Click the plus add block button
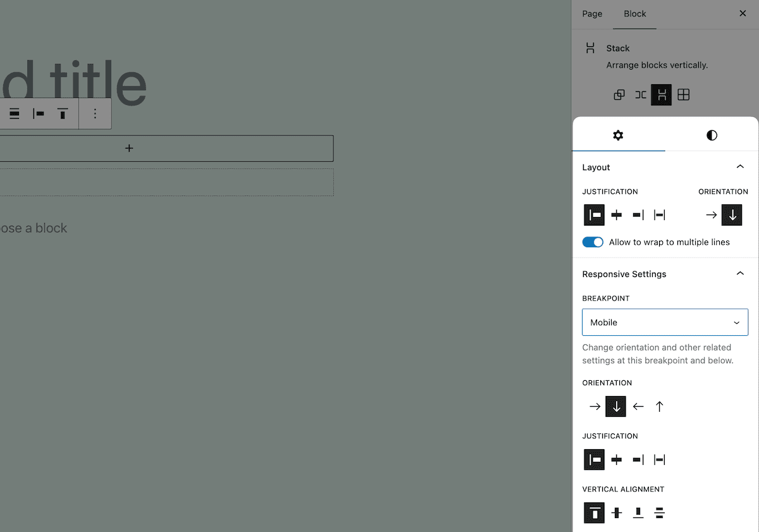759x532 pixels. tap(129, 148)
